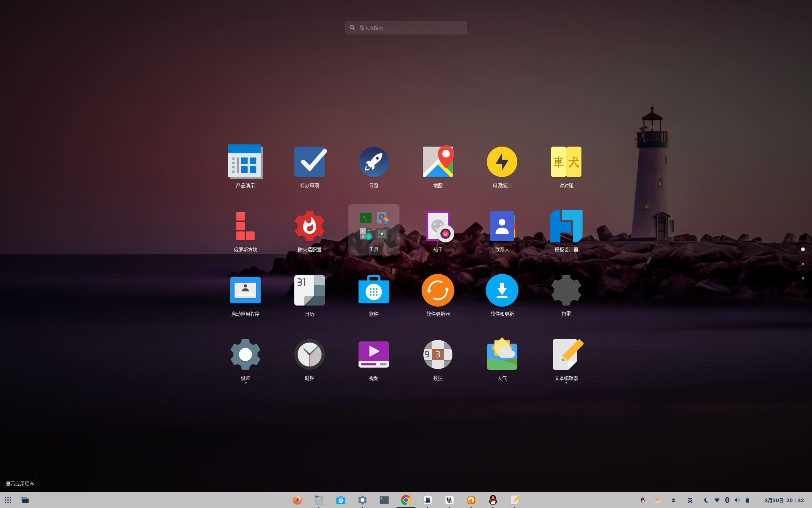This screenshot has width=812, height=508.
Task: Open the volume tray icon
Action: pyautogui.click(x=737, y=500)
